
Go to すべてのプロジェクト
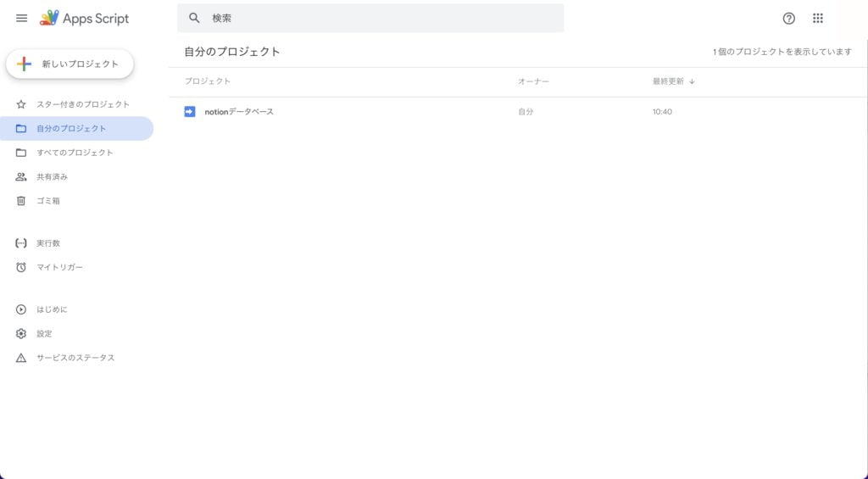pyautogui.click(x=75, y=153)
